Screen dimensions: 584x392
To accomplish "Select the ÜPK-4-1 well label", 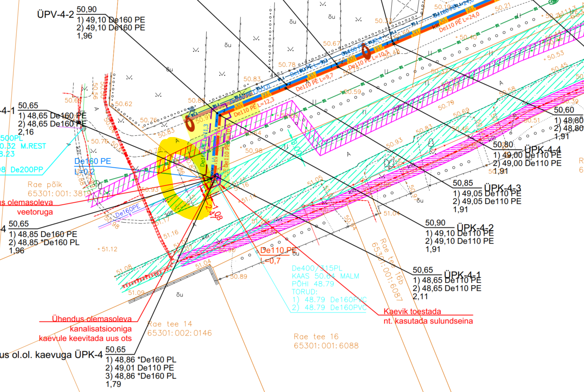I will pyautogui.click(x=462, y=275).
